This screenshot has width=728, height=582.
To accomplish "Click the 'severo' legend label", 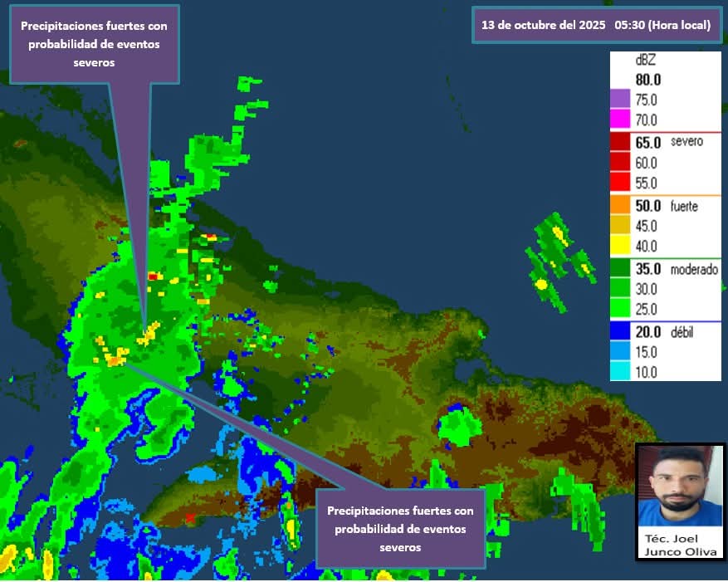I will pos(686,142).
